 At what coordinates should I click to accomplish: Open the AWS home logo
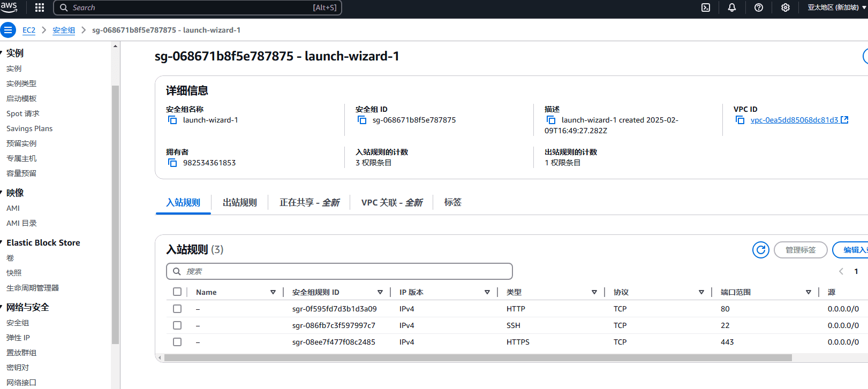tap(9, 7)
